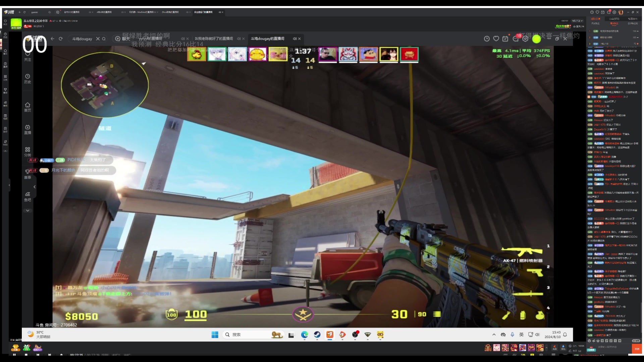Image resolution: width=644 pixels, height=362 pixels.
Task: Mute the Machine的直播间 tab
Action: tap(155, 12)
